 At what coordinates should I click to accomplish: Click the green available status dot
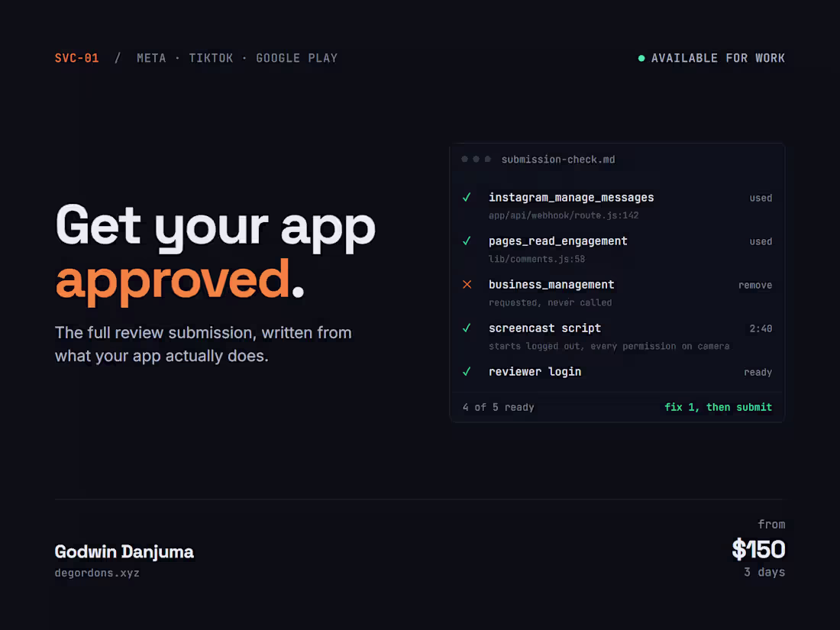[641, 58]
